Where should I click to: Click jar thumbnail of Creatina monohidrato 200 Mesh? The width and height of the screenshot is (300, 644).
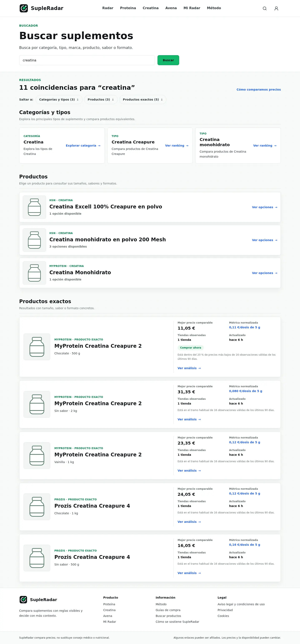(34, 240)
